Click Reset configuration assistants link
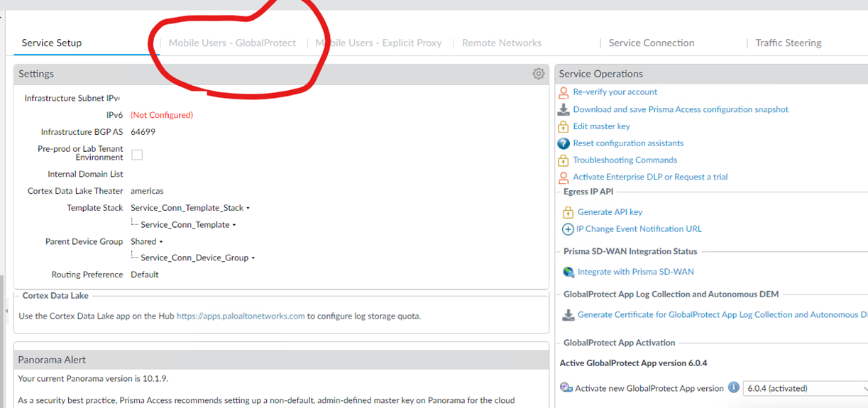868x408 pixels. point(629,143)
